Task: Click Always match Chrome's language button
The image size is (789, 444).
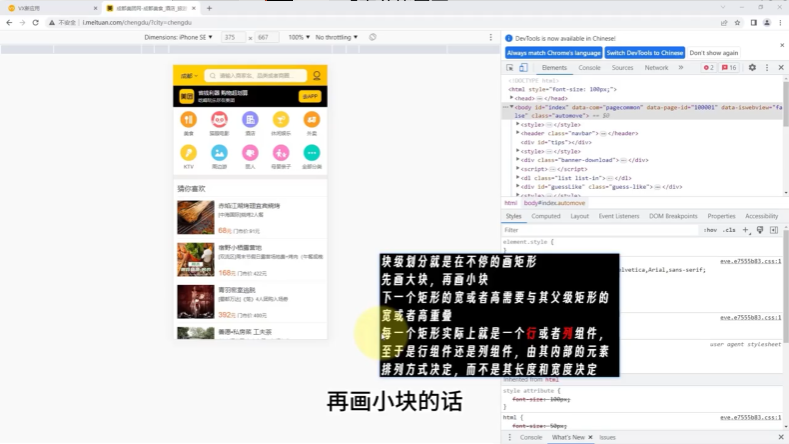Action: [554, 53]
